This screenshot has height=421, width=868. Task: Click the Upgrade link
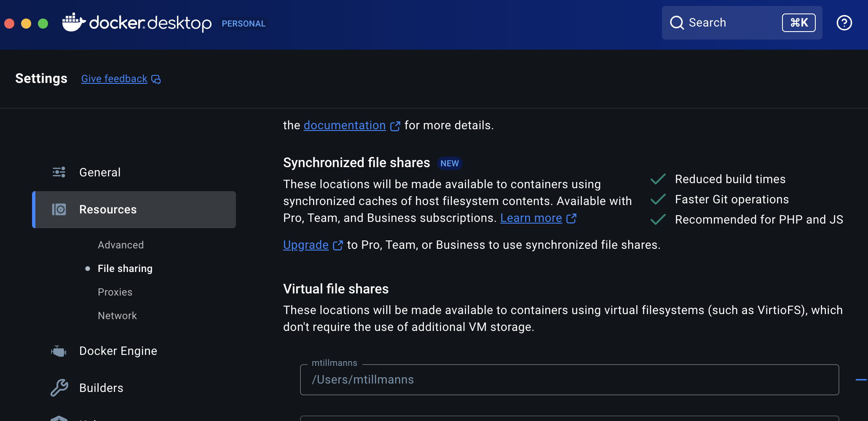(306, 245)
